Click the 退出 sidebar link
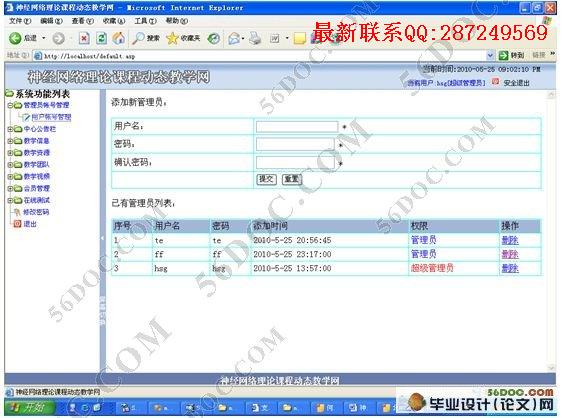The height and width of the screenshot is (418, 562). pyautogui.click(x=30, y=224)
